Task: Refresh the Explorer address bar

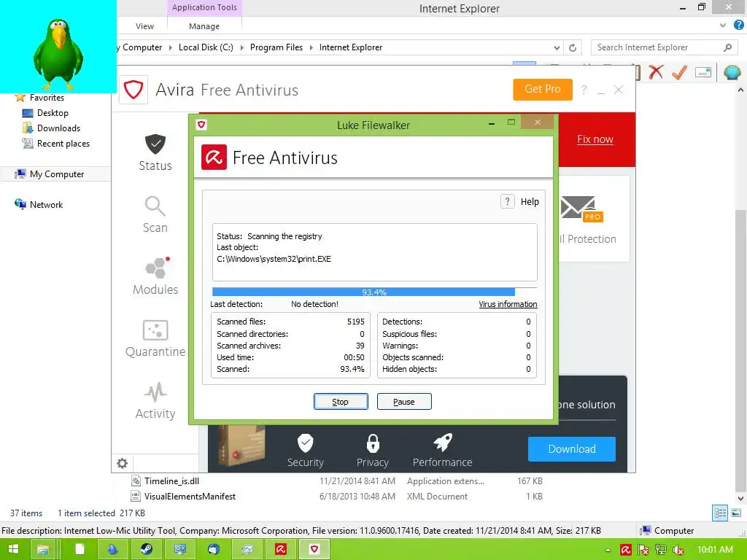Action: [x=573, y=47]
